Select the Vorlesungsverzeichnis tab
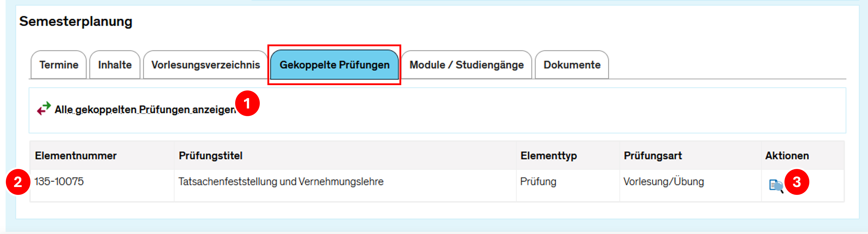 click(205, 65)
